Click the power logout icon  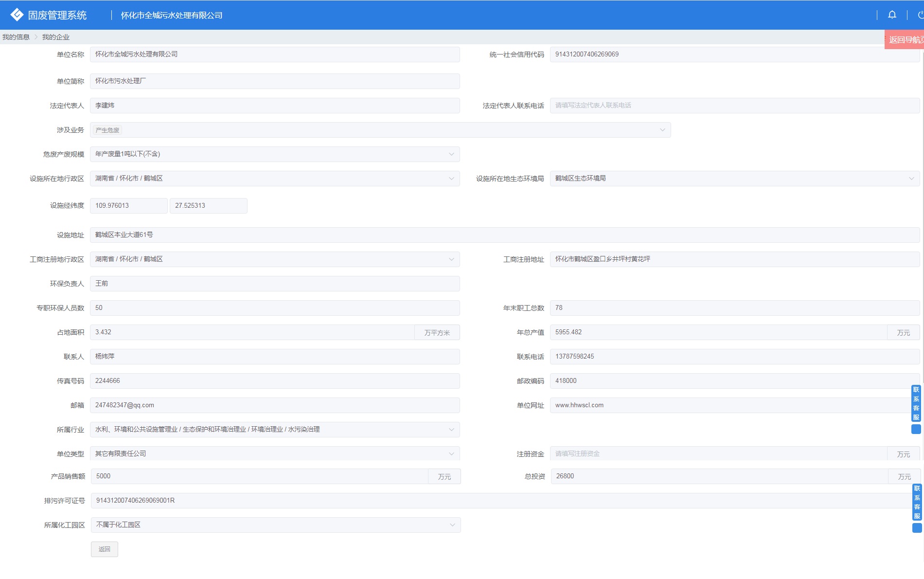click(920, 15)
